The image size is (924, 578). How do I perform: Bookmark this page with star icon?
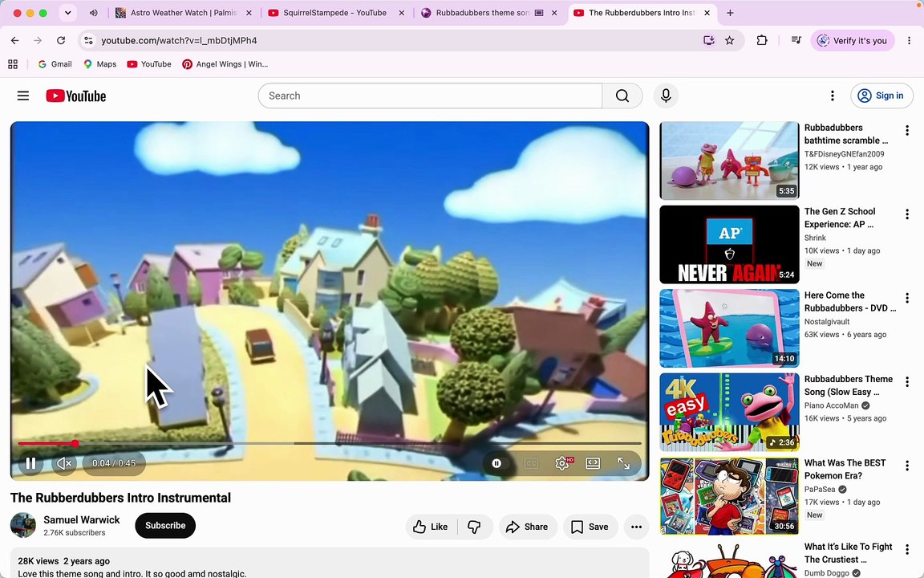click(x=730, y=40)
